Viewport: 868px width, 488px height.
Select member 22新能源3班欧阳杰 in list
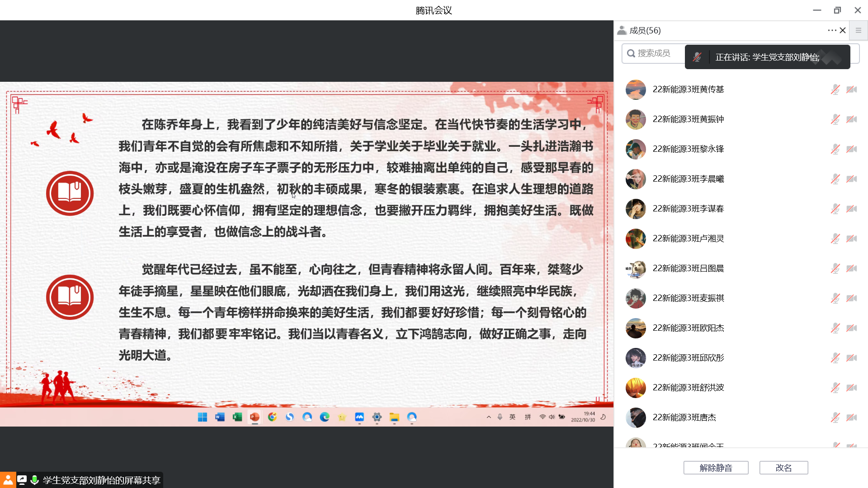click(x=688, y=328)
